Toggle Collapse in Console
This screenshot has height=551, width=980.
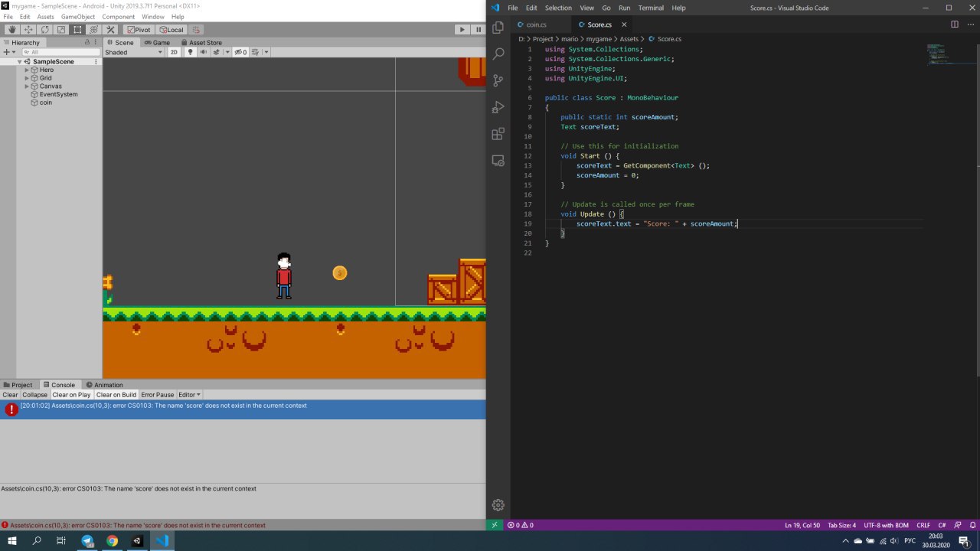pyautogui.click(x=34, y=395)
